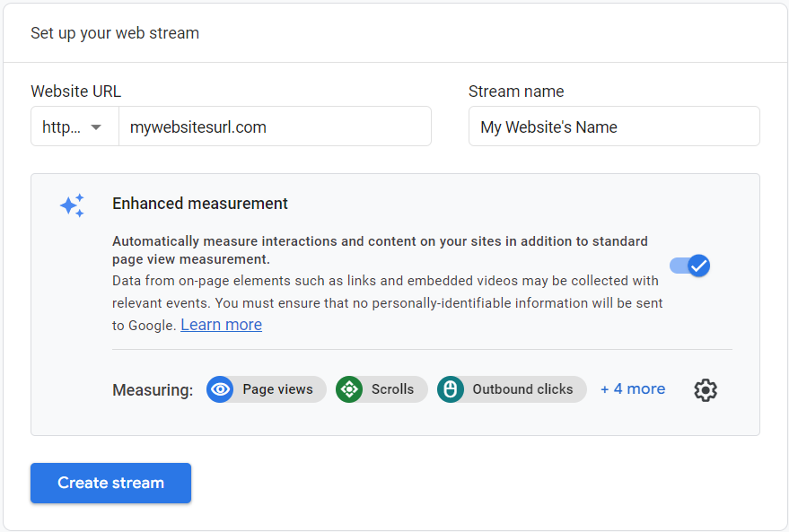Click the green Scrolls icon

tap(349, 389)
